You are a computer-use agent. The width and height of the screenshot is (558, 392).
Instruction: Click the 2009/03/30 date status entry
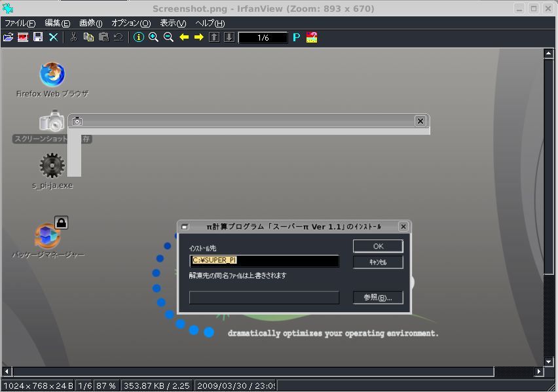(236, 386)
